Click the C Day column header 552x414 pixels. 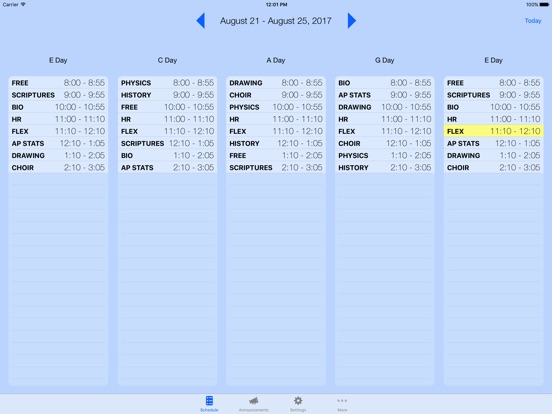coord(167,61)
